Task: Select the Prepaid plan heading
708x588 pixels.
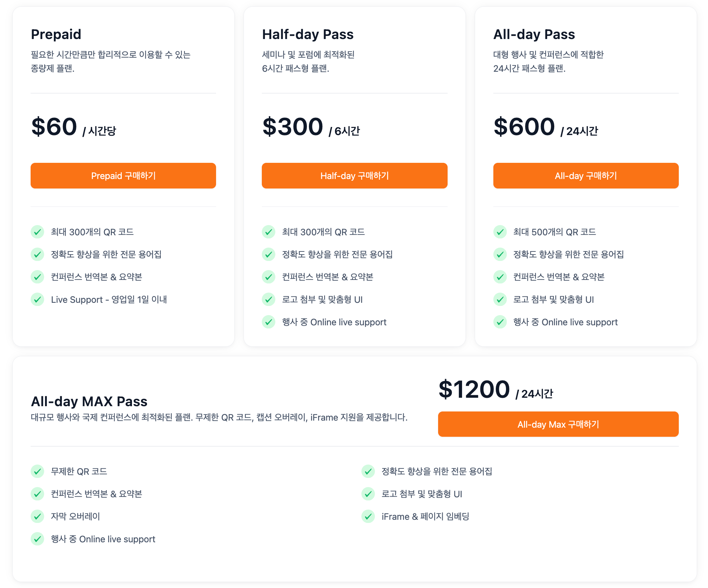Action: (x=56, y=34)
